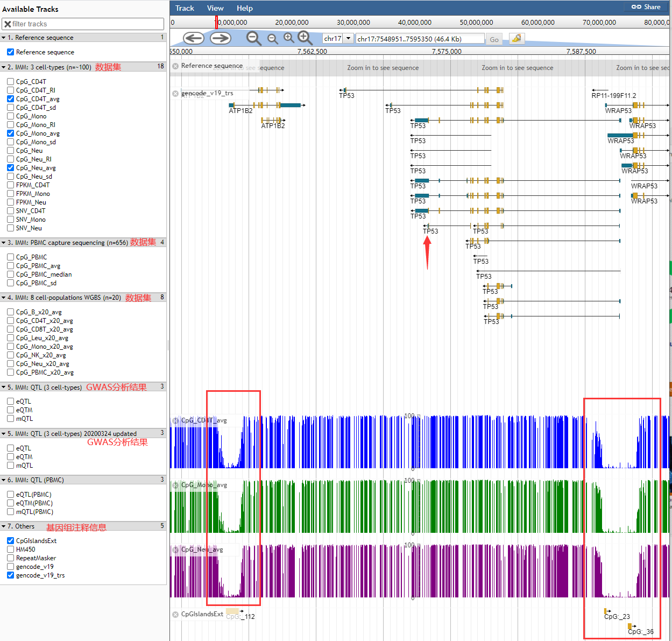Enable the CpG_CD4T track checkbox
Viewport: 672px width, 641px height.
[x=10, y=82]
